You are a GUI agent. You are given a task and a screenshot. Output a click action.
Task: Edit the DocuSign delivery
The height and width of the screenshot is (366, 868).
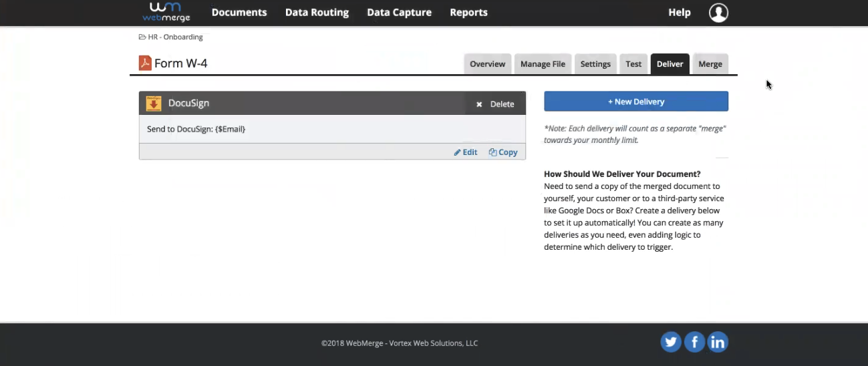click(x=466, y=152)
